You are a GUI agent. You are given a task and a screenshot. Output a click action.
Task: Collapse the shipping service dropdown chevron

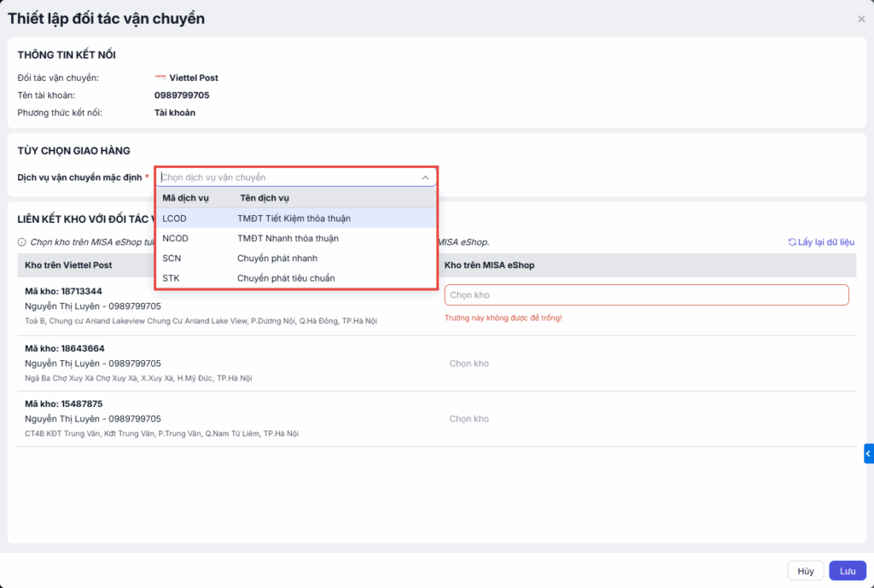(425, 178)
